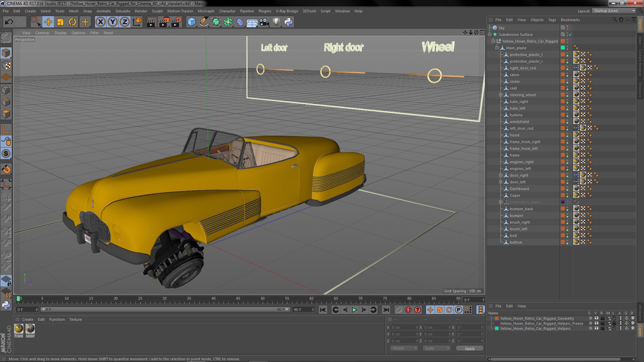Toggle visibility of Helpers_Freeze layer
Image resolution: width=644 pixels, height=362 pixels.
tap(596, 323)
